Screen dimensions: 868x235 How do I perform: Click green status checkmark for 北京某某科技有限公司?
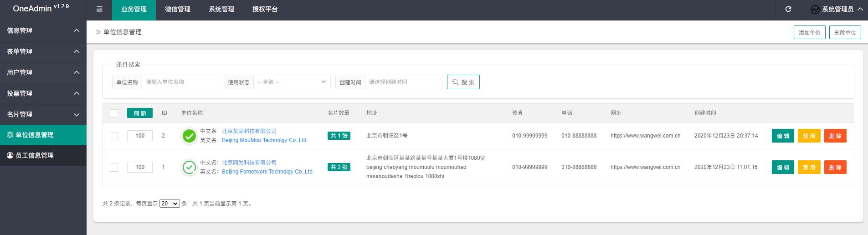189,136
